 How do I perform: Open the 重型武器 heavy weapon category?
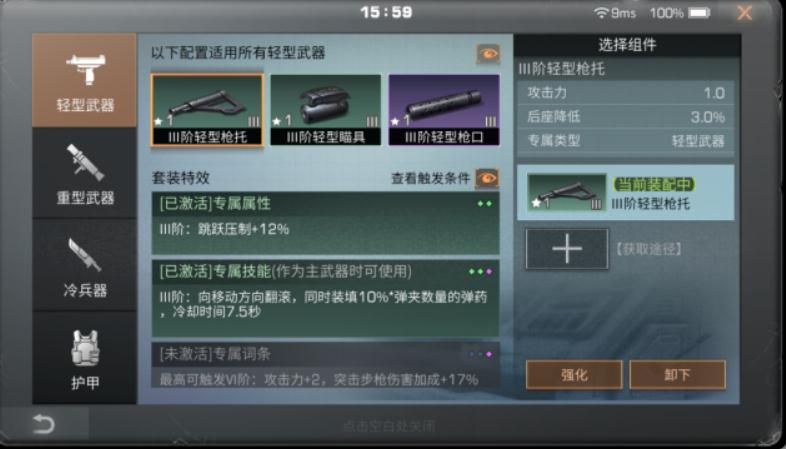point(84,173)
